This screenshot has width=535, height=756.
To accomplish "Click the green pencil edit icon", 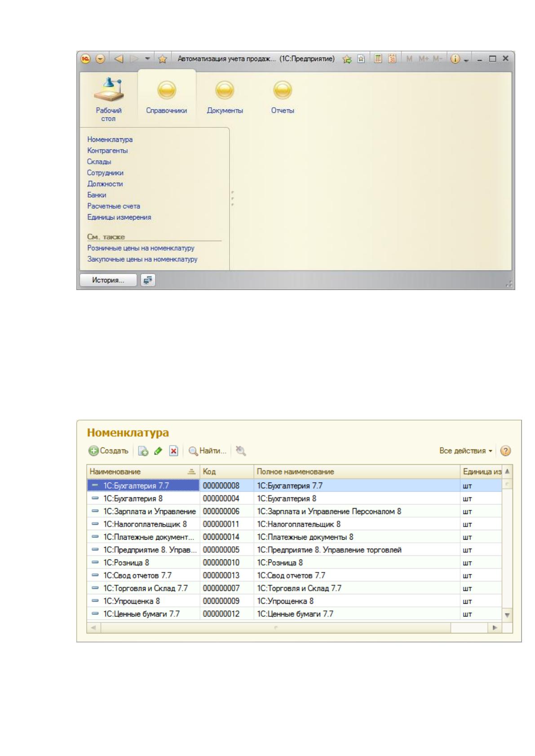I will [158, 451].
